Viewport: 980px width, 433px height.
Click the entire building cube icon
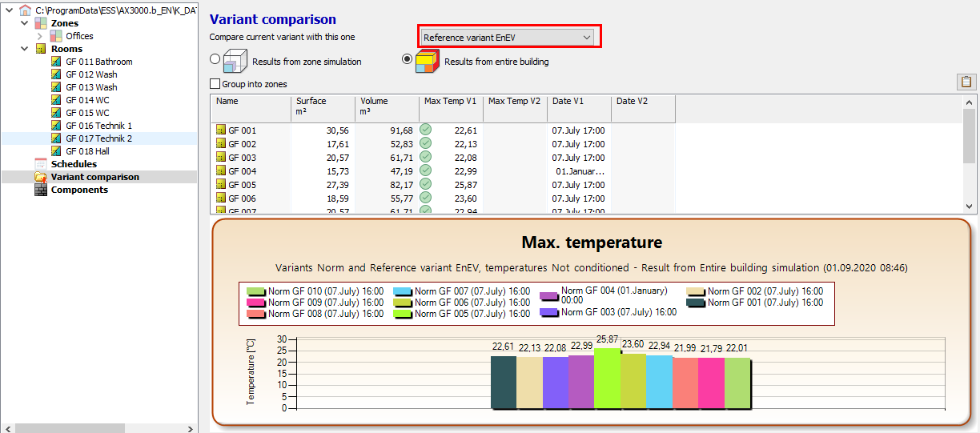(428, 62)
